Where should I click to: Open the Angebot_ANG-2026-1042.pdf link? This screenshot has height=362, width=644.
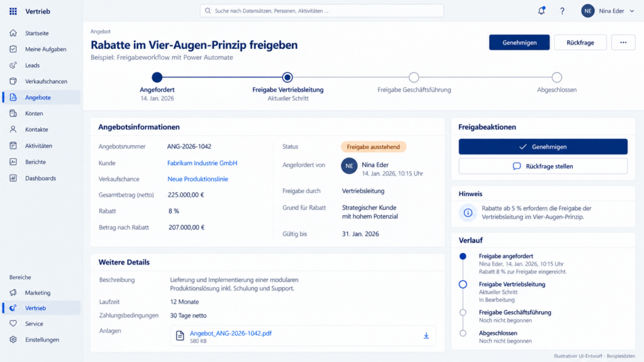click(x=230, y=333)
